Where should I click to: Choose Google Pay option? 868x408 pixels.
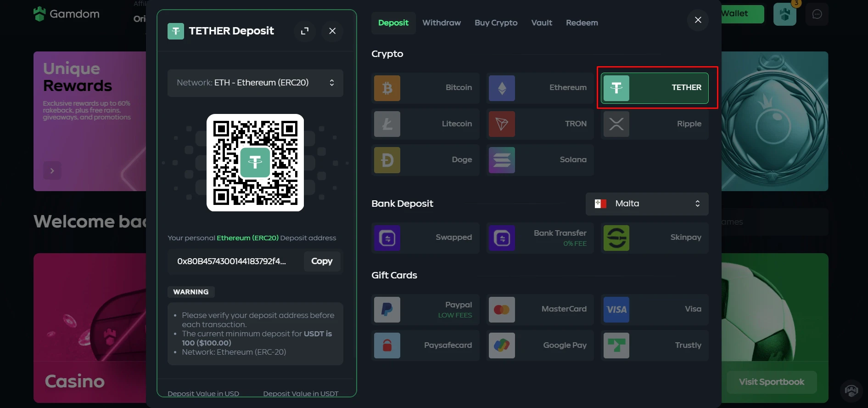tap(540, 346)
